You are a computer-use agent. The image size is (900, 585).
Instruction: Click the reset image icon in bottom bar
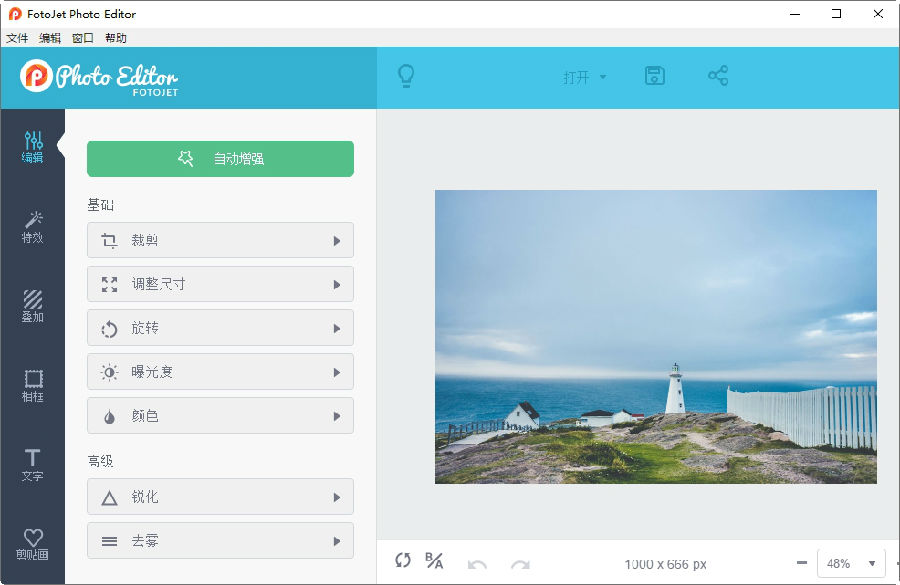pos(403,561)
